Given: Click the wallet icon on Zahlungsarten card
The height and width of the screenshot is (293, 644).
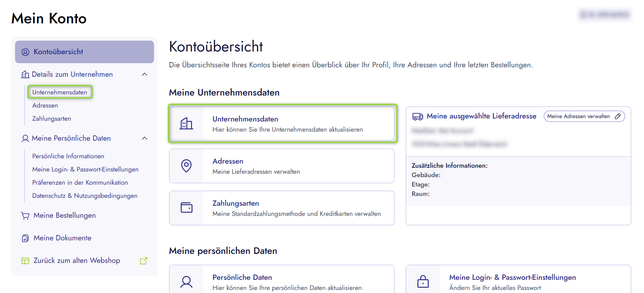Looking at the screenshot, I should (x=186, y=208).
